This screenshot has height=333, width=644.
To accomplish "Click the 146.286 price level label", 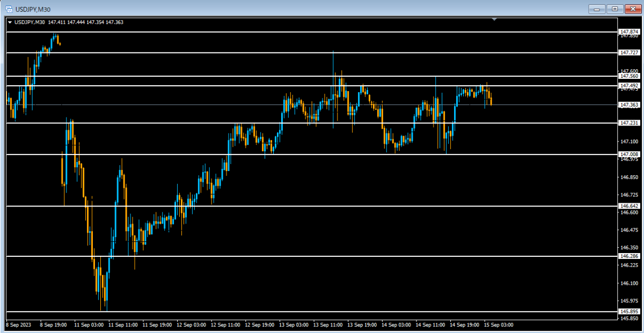I will pyautogui.click(x=629, y=256).
